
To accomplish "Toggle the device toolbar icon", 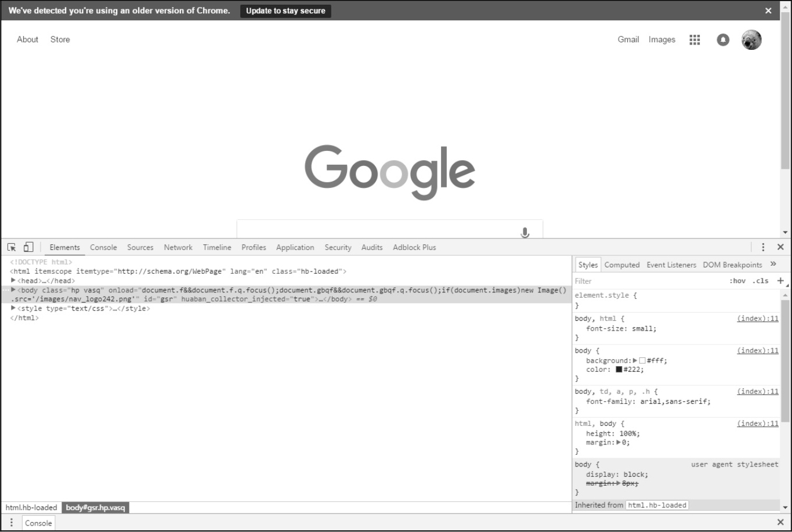I will click(x=28, y=247).
